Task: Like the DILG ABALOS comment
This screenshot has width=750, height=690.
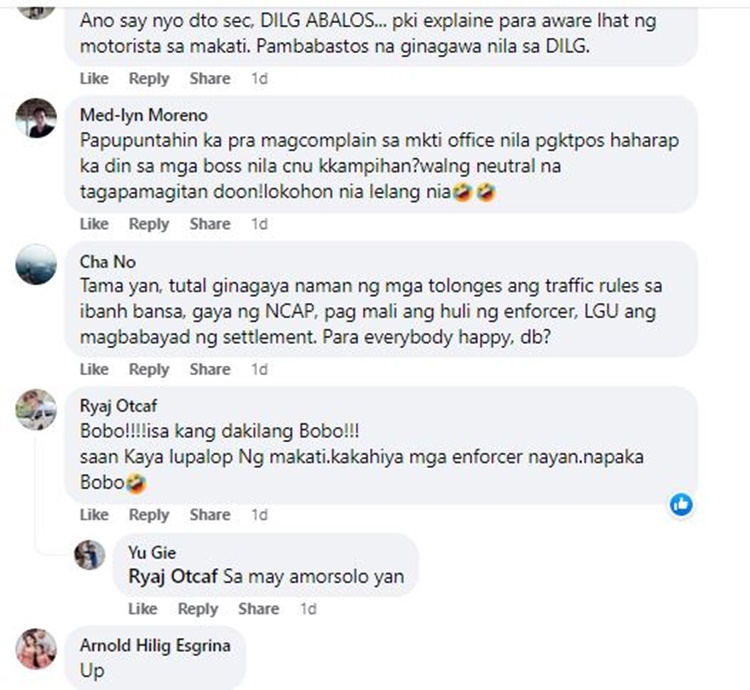Action: click(94, 78)
